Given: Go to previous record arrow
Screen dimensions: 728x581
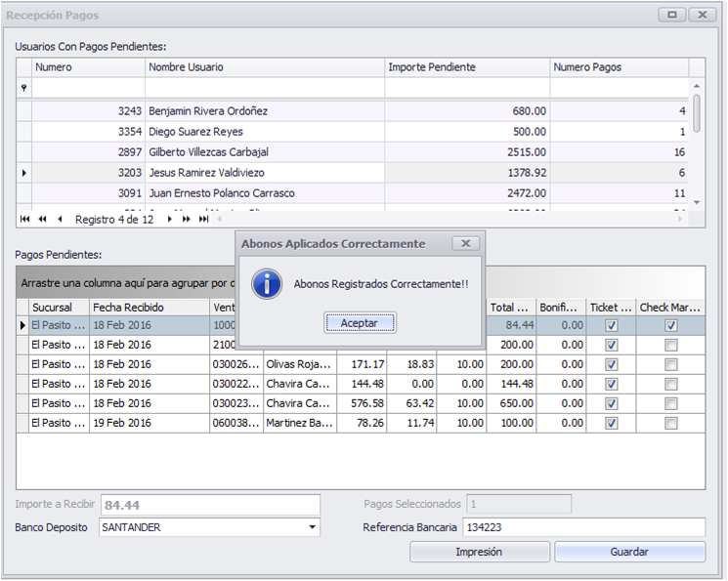Looking at the screenshot, I should [60, 219].
